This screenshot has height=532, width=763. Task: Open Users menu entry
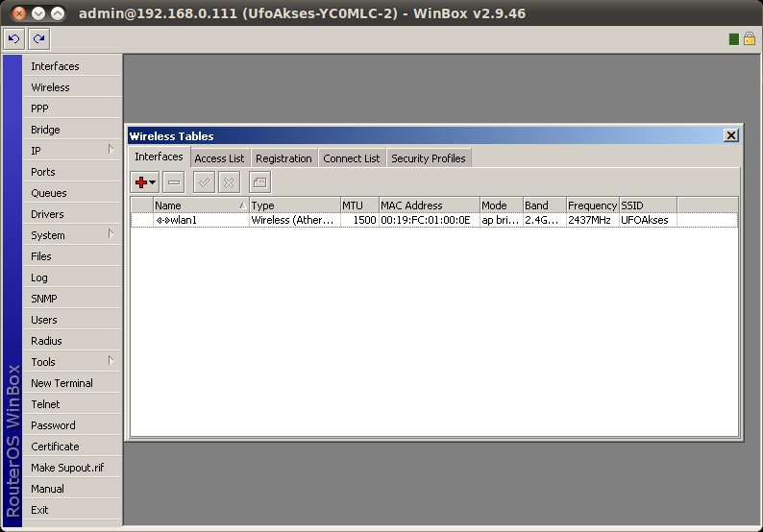(x=72, y=320)
